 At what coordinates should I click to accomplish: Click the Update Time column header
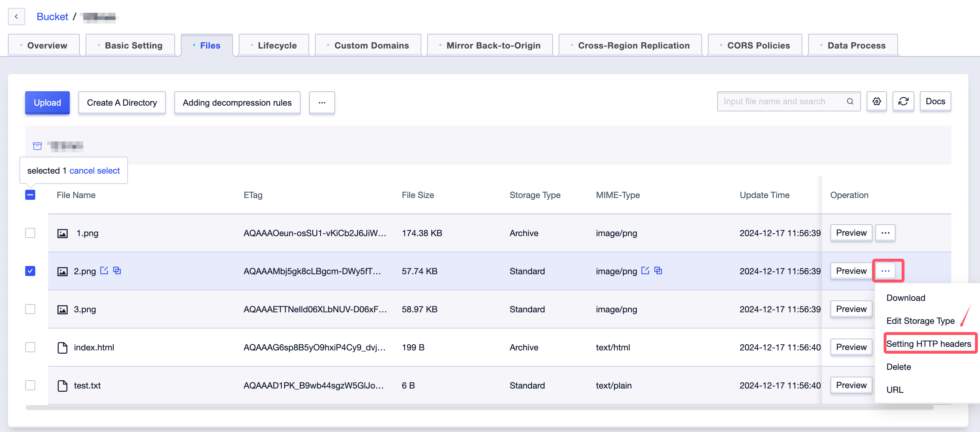pyautogui.click(x=764, y=195)
